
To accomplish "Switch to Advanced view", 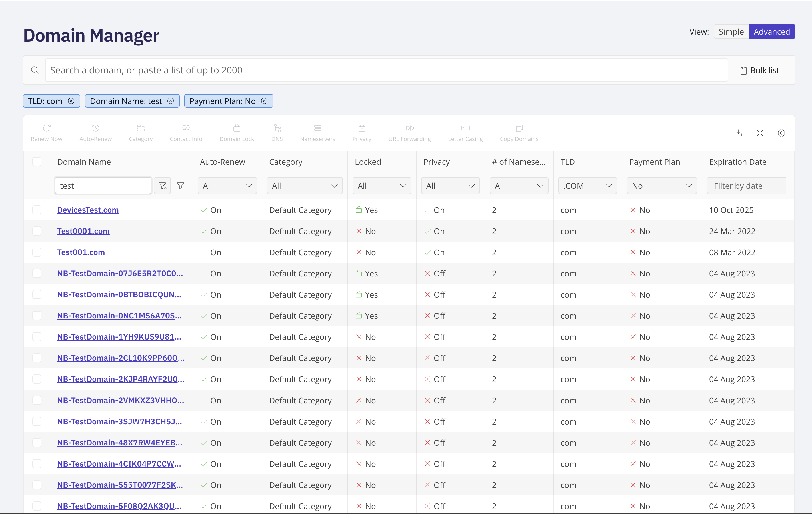I will click(x=771, y=32).
